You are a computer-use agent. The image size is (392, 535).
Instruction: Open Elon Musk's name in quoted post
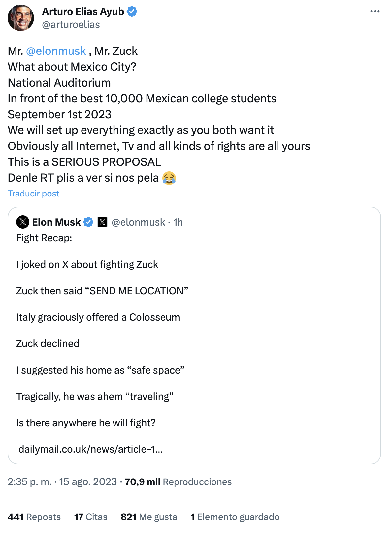pyautogui.click(x=56, y=222)
